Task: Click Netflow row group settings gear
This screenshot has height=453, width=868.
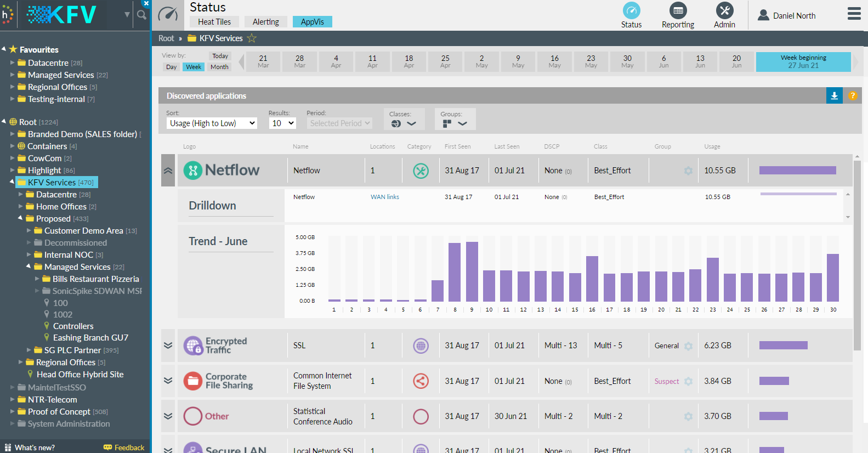Action: pos(688,171)
